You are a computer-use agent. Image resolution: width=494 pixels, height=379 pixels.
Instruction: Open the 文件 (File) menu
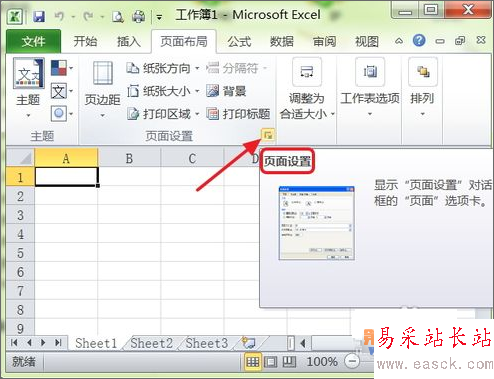coord(33,41)
